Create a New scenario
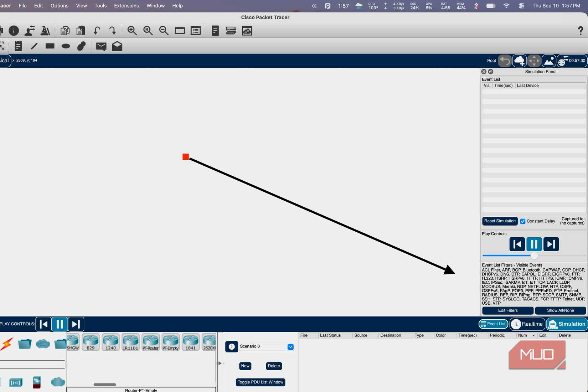The height and width of the screenshot is (392, 588). pyautogui.click(x=245, y=366)
